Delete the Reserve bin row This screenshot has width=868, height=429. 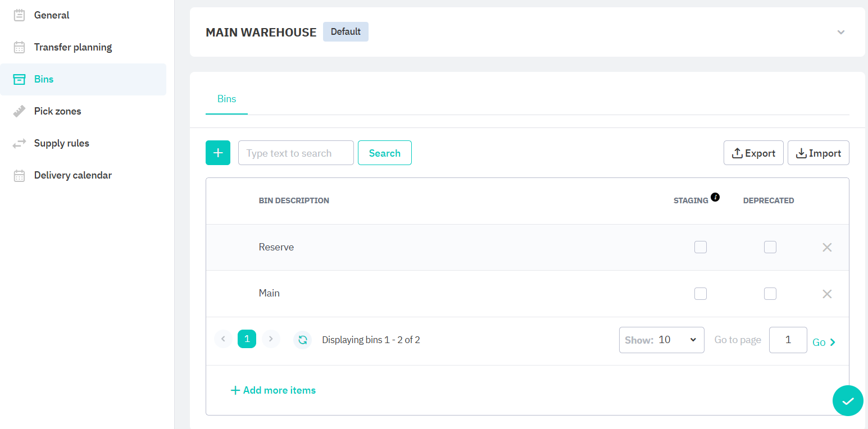(x=826, y=248)
